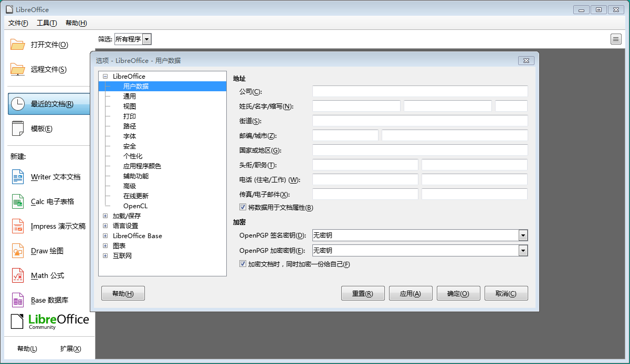Image resolution: width=630 pixels, height=364 pixels.
Task: Click the Draw 绘图 icon
Action: pyautogui.click(x=18, y=251)
